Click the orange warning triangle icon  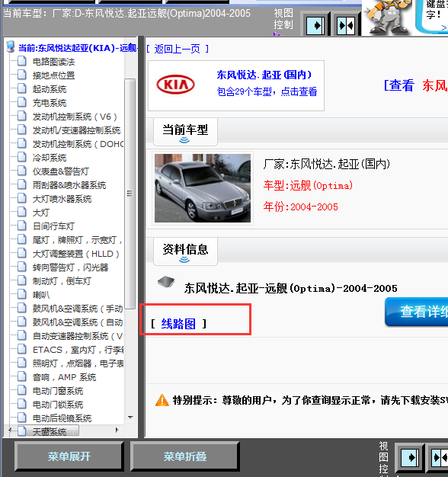pos(162,400)
